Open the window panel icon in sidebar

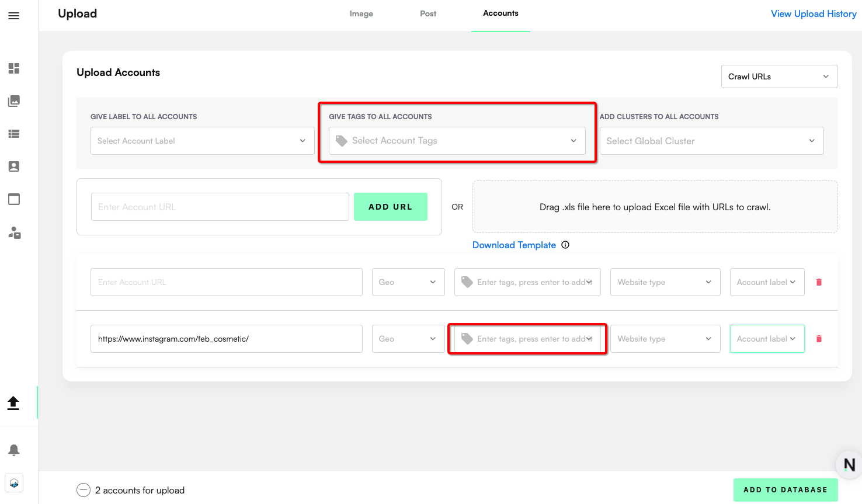click(x=14, y=199)
